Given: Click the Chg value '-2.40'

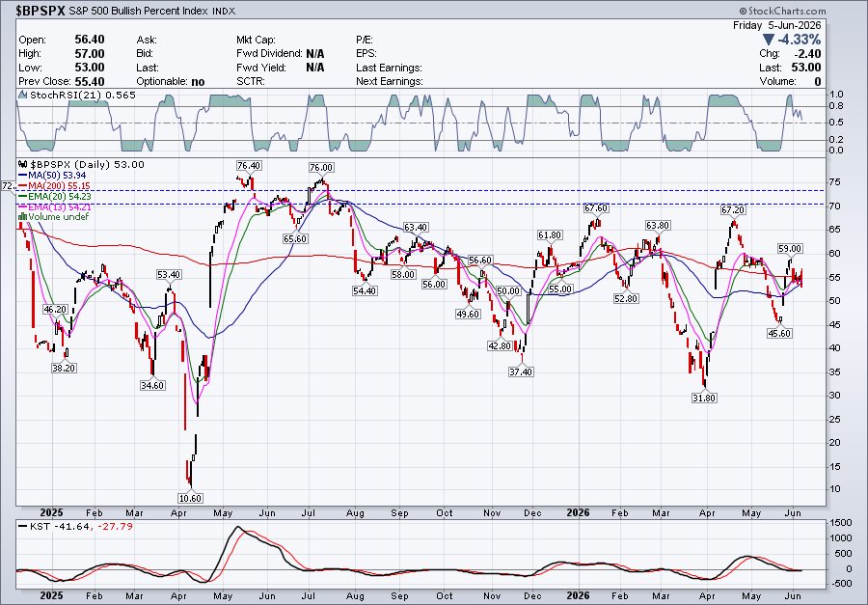Looking at the screenshot, I should click(806, 54).
